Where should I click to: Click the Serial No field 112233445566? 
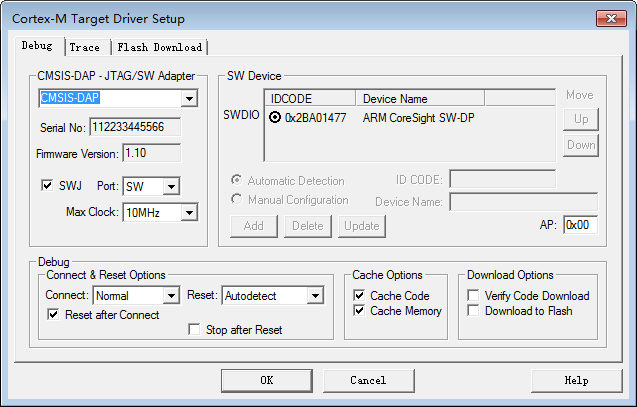click(135, 127)
